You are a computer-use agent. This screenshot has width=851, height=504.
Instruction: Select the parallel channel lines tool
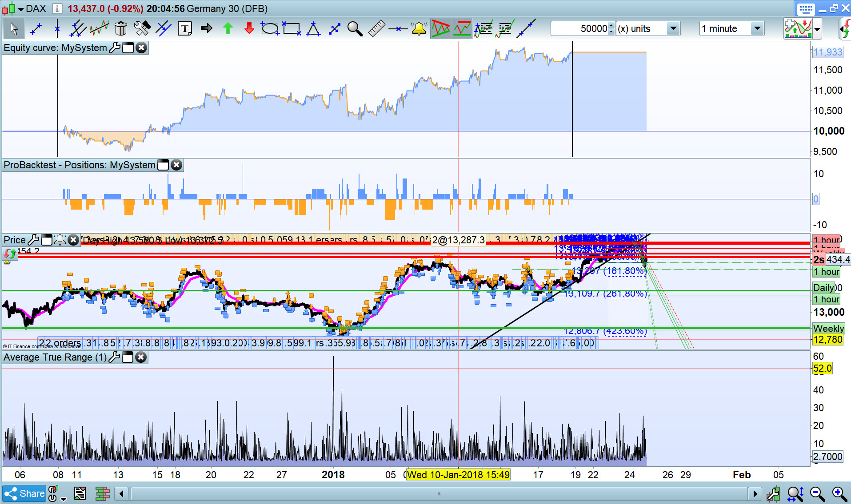pos(78,29)
